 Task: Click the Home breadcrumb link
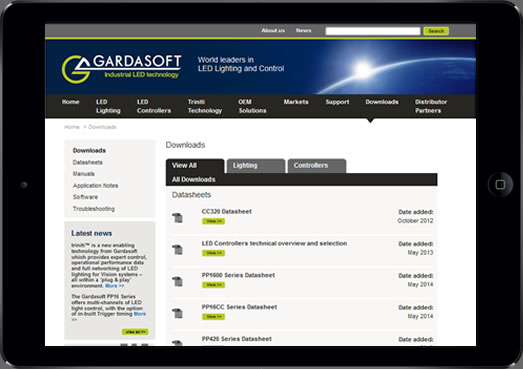pyautogui.click(x=72, y=127)
